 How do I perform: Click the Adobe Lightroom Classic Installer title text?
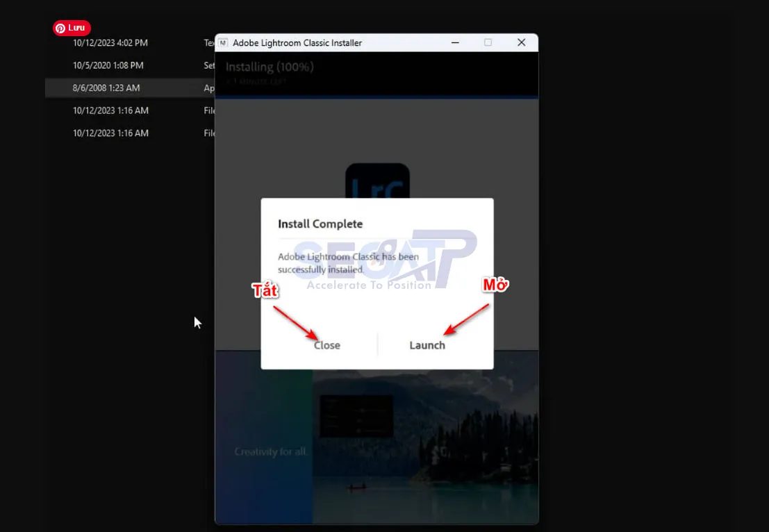tap(297, 43)
